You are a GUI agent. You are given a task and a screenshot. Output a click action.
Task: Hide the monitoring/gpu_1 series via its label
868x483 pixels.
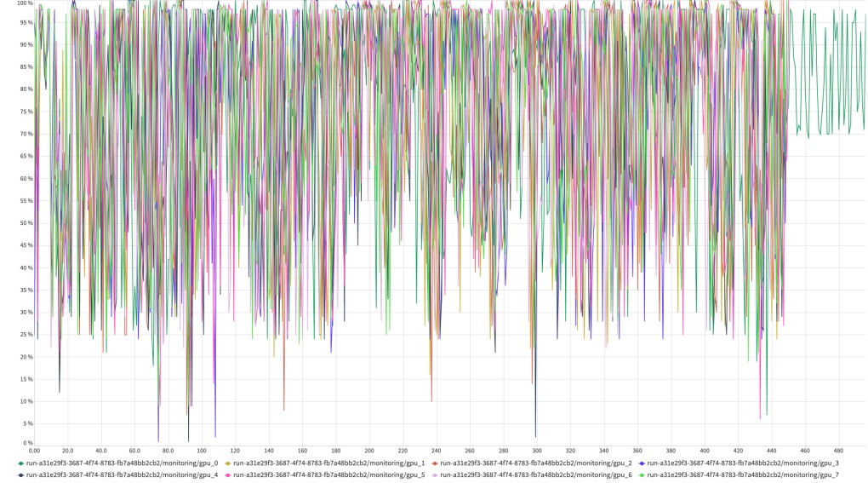328,463
